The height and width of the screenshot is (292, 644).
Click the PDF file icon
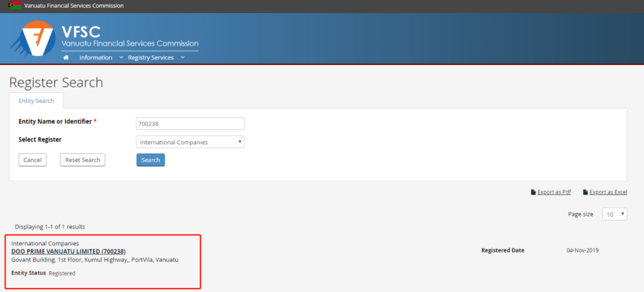pyautogui.click(x=533, y=192)
